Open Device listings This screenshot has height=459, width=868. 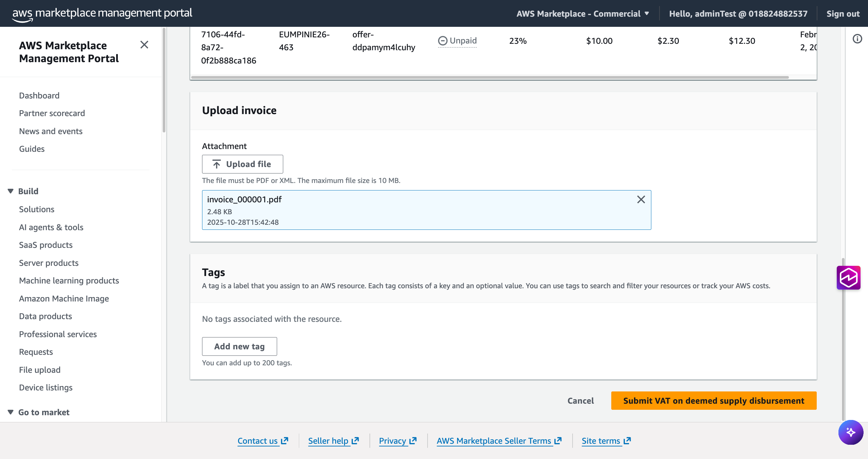46,387
